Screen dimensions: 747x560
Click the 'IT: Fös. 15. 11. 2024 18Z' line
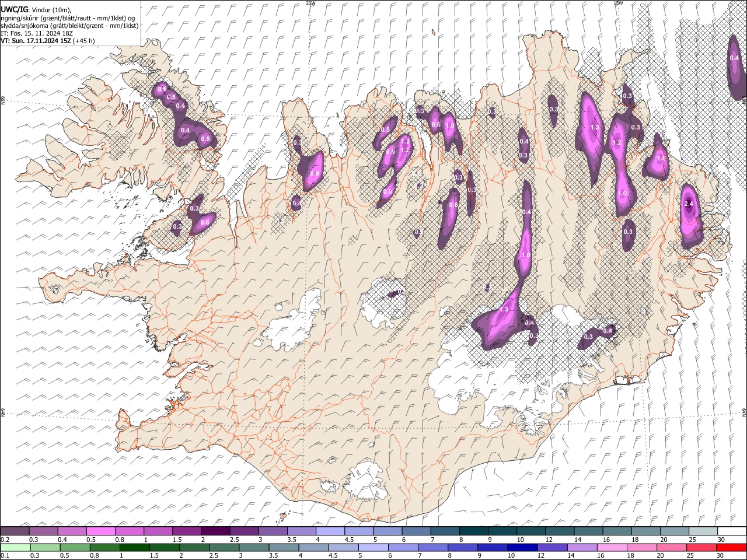pyautogui.click(x=36, y=33)
